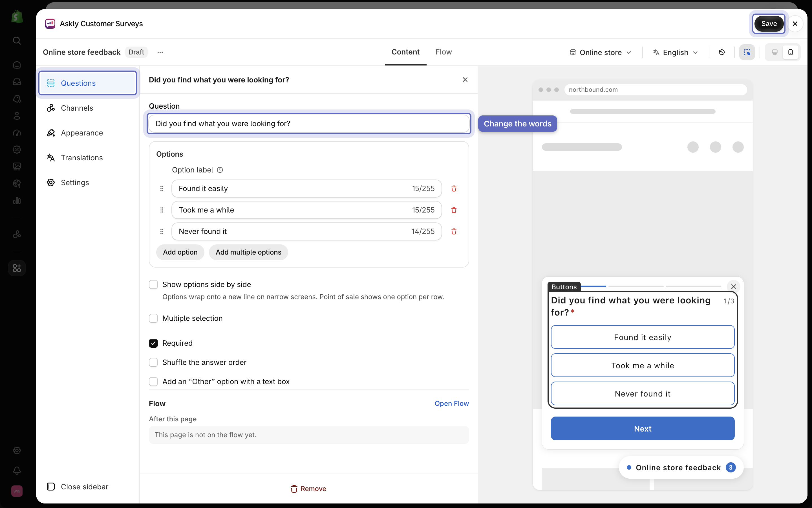Follow the Open Flow link

[452, 404]
